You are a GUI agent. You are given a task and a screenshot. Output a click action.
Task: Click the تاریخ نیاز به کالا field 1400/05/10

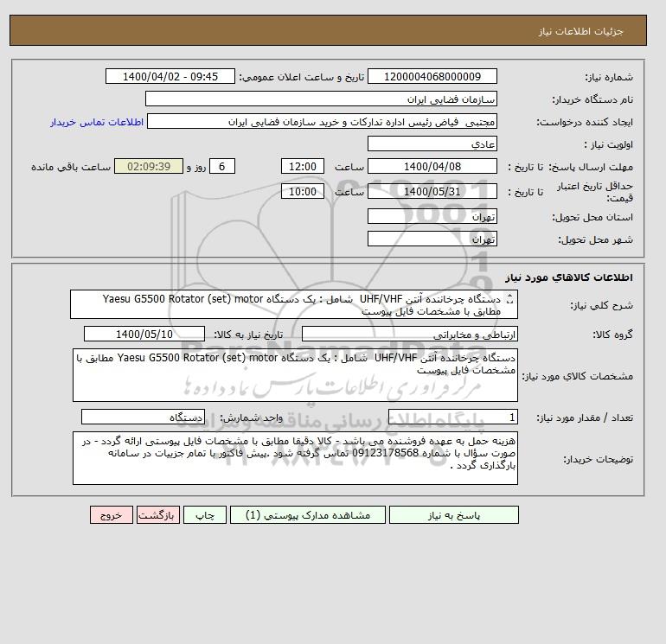tap(144, 334)
